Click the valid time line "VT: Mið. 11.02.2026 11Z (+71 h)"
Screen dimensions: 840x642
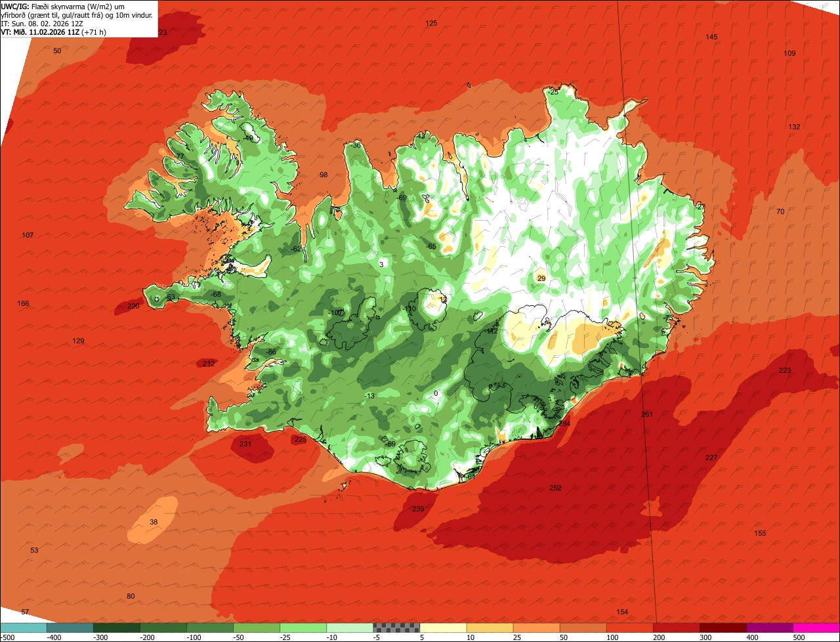tap(54, 32)
